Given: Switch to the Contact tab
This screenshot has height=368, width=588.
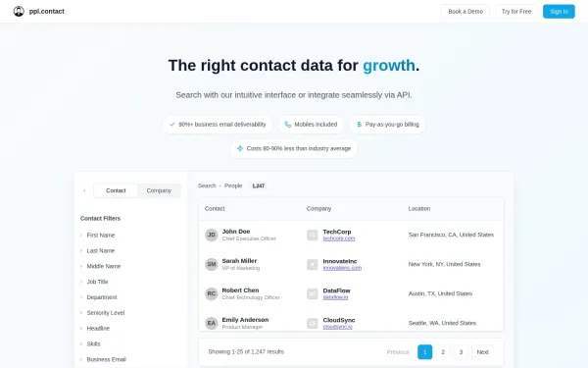Looking at the screenshot, I should point(116,190).
